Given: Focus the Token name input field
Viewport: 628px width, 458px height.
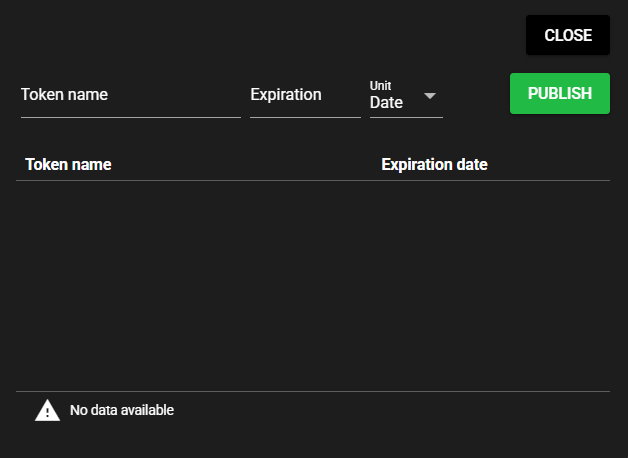Looking at the screenshot, I should pos(130,95).
